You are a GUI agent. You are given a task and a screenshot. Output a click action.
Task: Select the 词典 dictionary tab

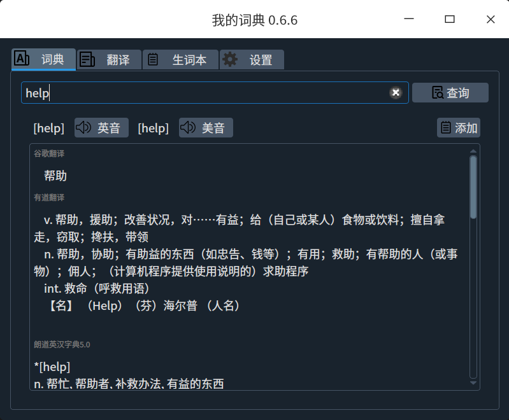click(x=43, y=59)
